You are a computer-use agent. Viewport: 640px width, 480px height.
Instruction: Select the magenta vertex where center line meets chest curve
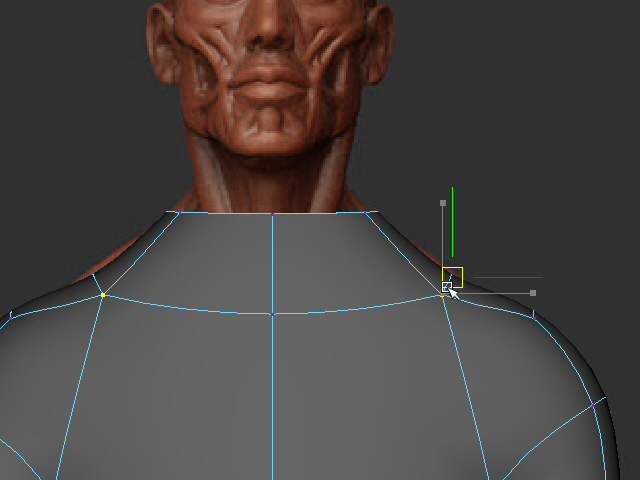coord(273,314)
